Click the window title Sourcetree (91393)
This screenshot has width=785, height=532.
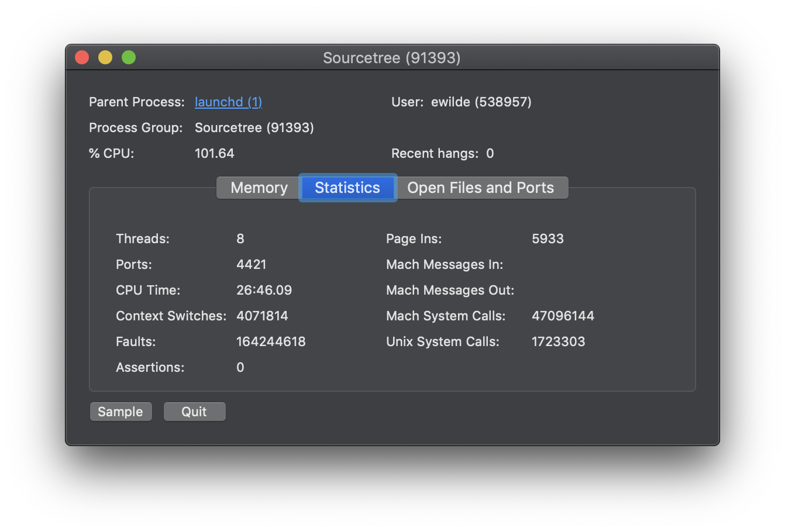(392, 58)
